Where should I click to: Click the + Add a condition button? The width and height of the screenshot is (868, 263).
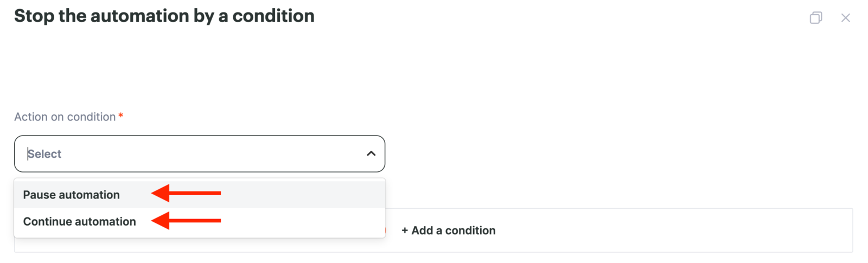448,230
